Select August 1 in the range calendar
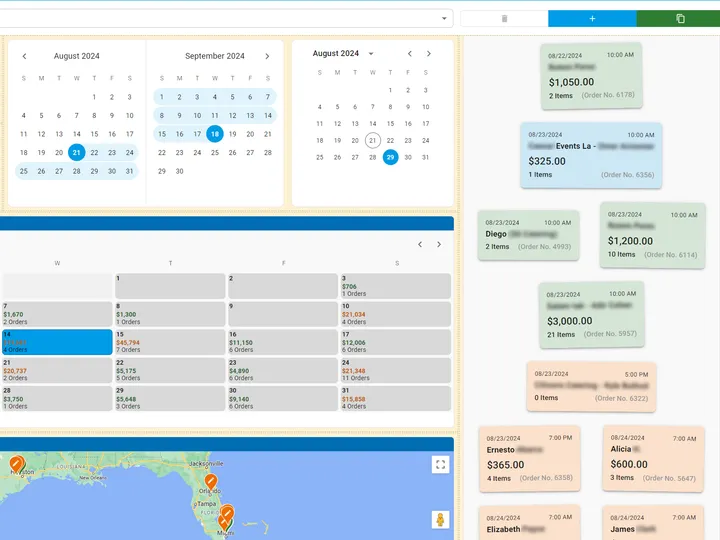 pos(94,97)
